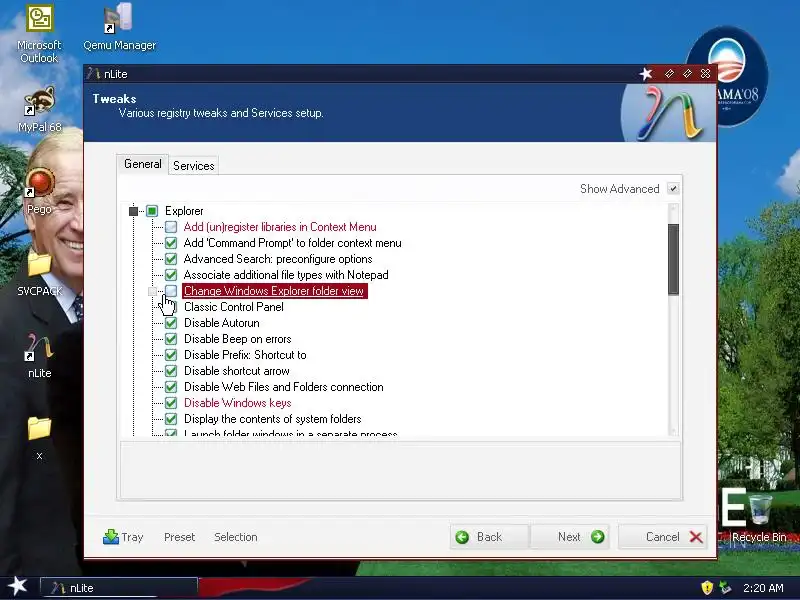Click the tweaks list scrollbar thumb
800x600 pixels.
(673, 259)
